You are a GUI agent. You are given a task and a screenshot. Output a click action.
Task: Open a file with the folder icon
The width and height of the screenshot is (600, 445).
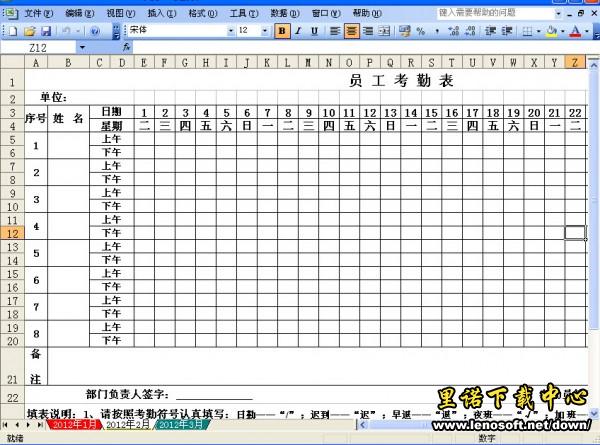click(29, 31)
